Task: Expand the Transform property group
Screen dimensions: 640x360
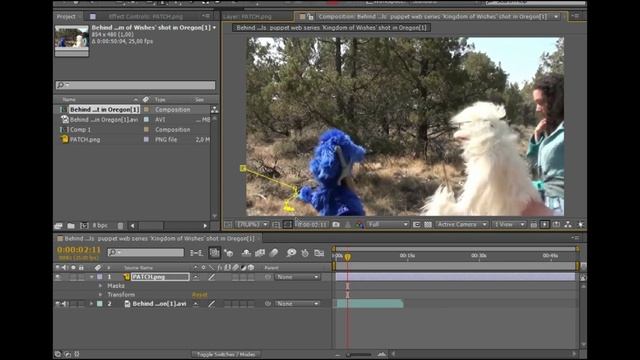Action: 100,294
